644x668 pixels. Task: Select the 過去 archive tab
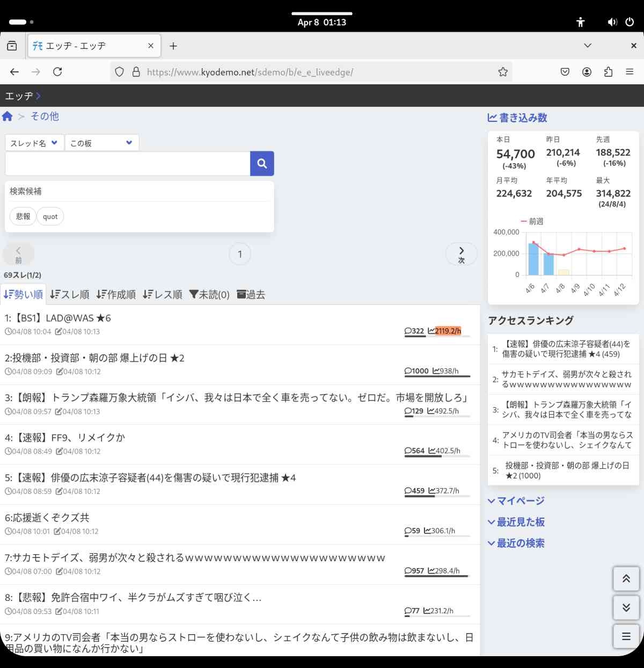251,295
